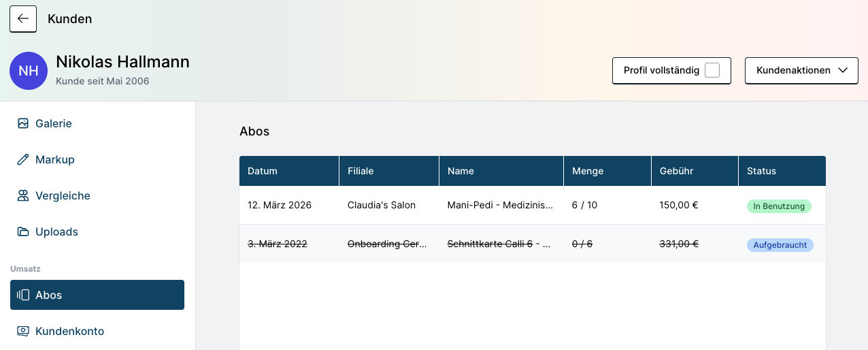Click the Kunden breadcrumb title
868x350 pixels.
pyautogui.click(x=69, y=19)
